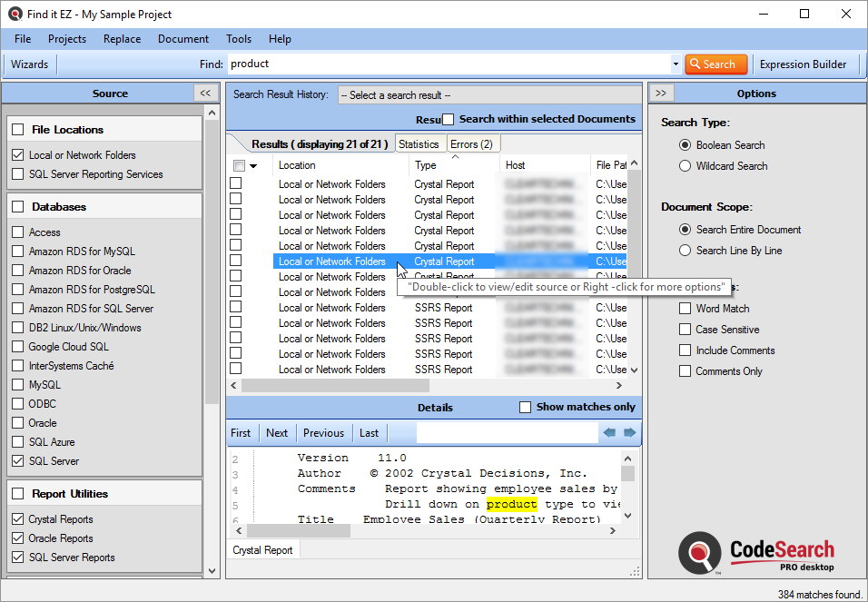Check the Access database option
The width and height of the screenshot is (868, 602).
tap(18, 232)
